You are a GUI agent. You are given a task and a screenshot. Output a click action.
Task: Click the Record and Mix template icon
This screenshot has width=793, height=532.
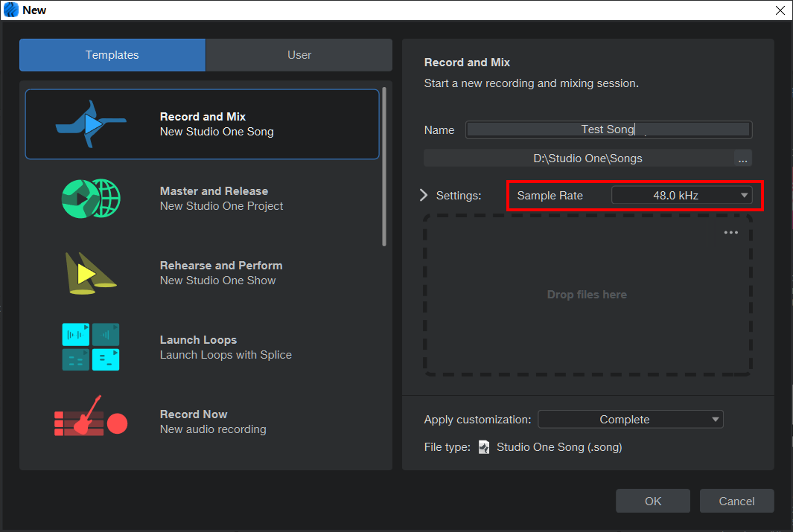coord(91,124)
